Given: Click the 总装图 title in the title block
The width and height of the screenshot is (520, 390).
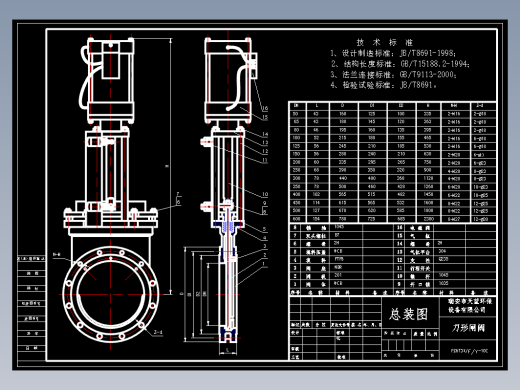Looking at the screenshot, I should (x=408, y=314).
